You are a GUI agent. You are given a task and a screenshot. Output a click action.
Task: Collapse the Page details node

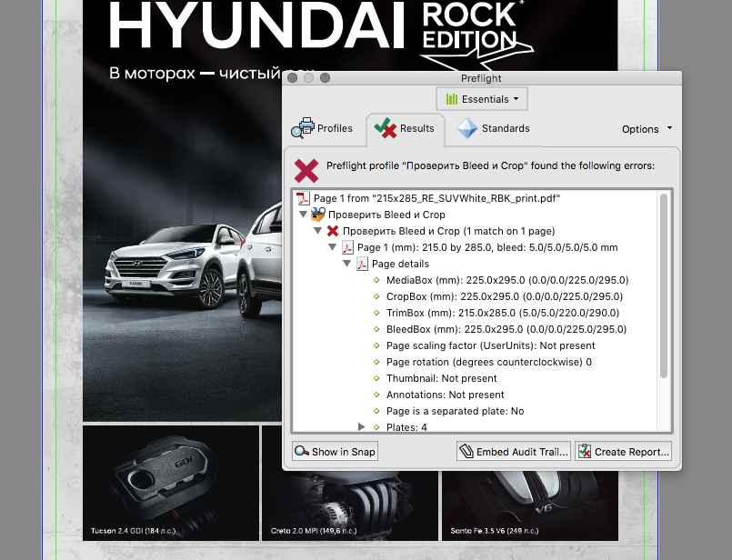pyautogui.click(x=346, y=264)
